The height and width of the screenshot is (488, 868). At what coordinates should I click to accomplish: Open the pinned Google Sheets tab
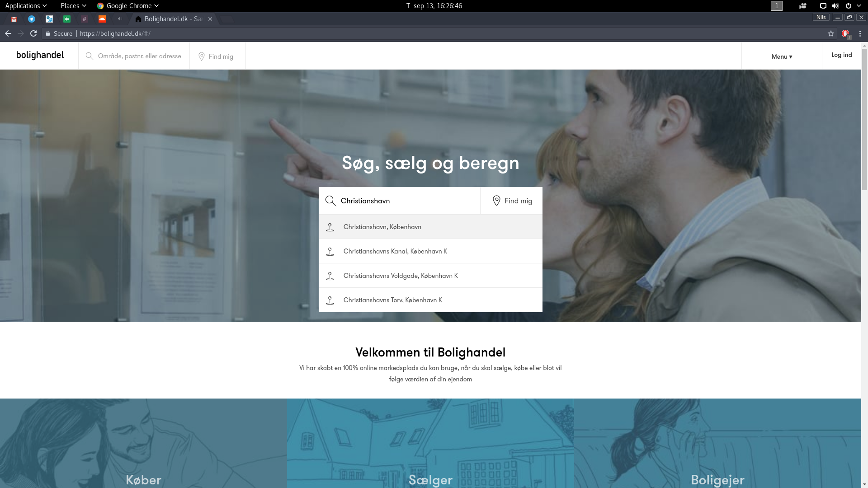(67, 19)
